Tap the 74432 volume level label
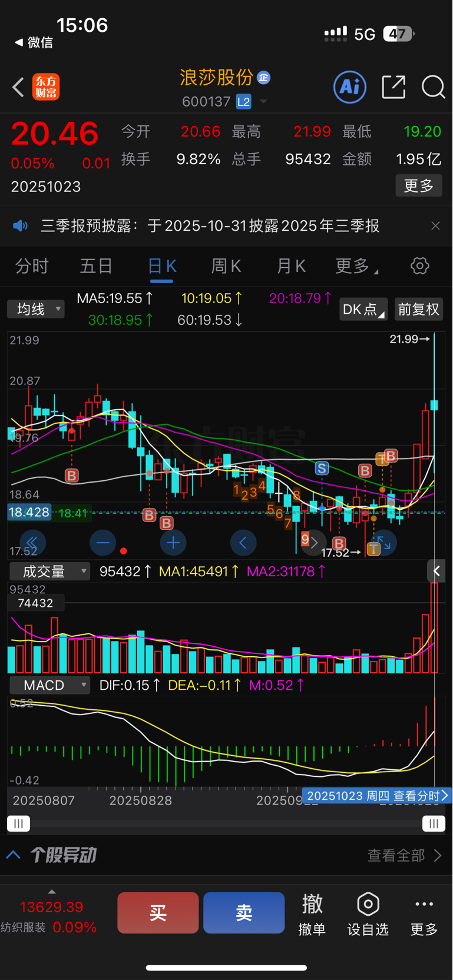 pos(35,603)
